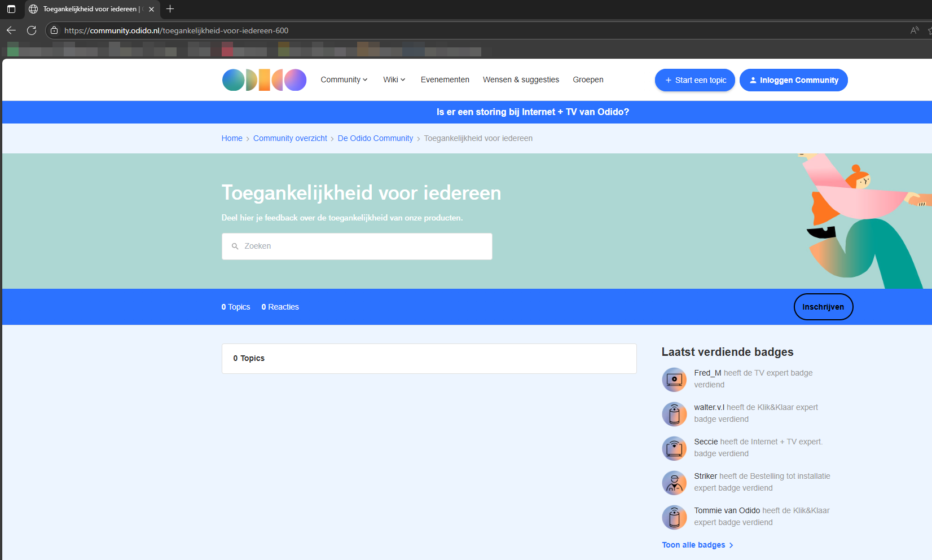This screenshot has height=560, width=932.
Task: Open Seccie user profile link
Action: (x=706, y=442)
